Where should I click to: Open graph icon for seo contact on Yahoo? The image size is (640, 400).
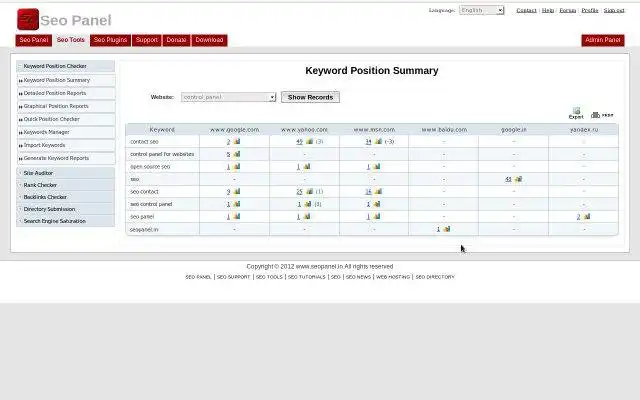click(x=309, y=191)
